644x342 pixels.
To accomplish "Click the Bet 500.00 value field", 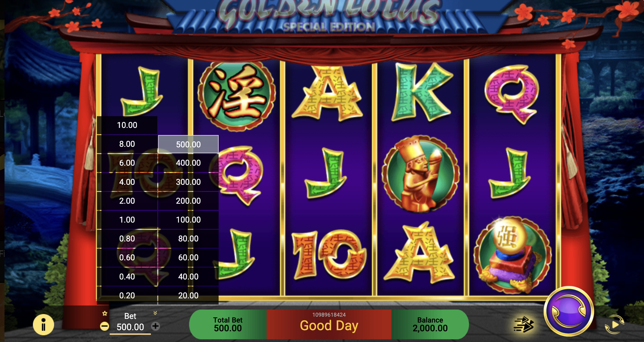I will (130, 327).
